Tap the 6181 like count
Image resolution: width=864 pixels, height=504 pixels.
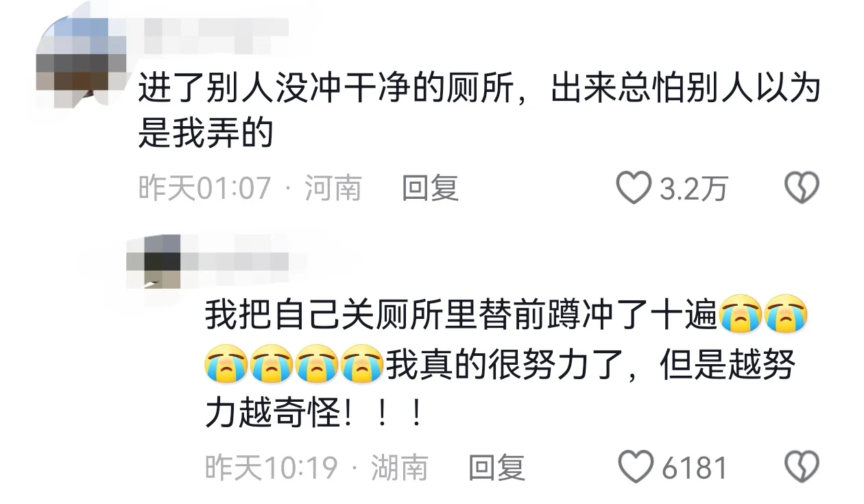pyautogui.click(x=695, y=468)
